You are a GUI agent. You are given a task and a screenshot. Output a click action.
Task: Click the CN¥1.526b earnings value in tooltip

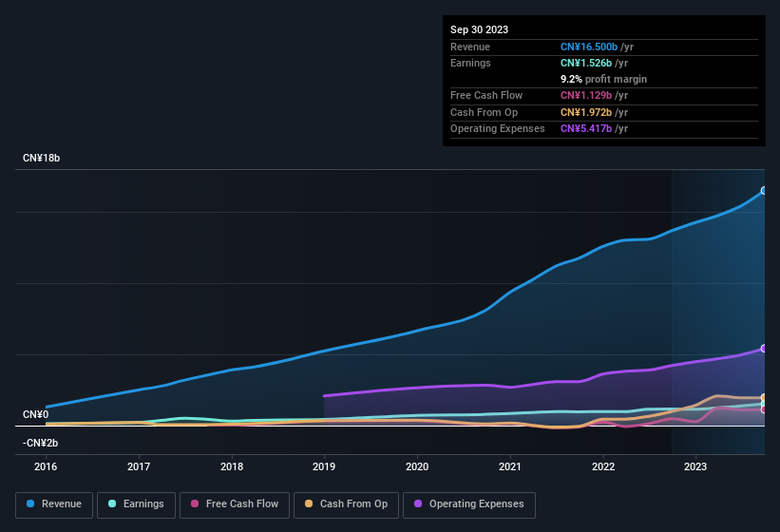click(586, 63)
